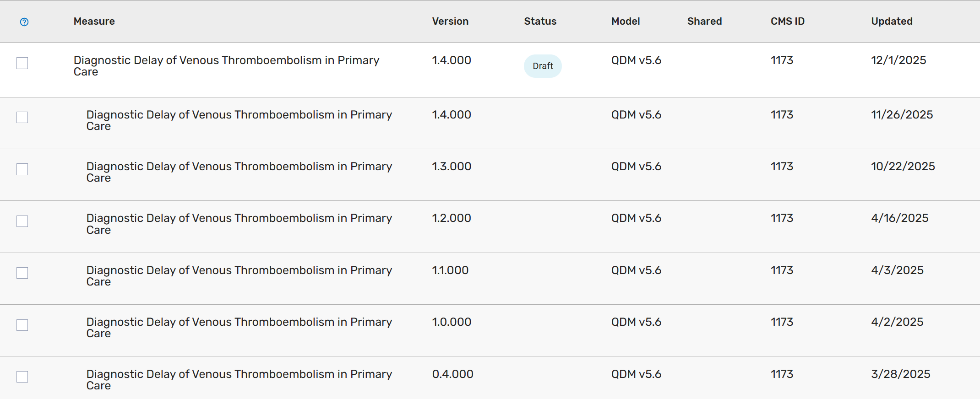Select checkbox for the 11/26/2025 row
980x399 pixels.
(22, 118)
